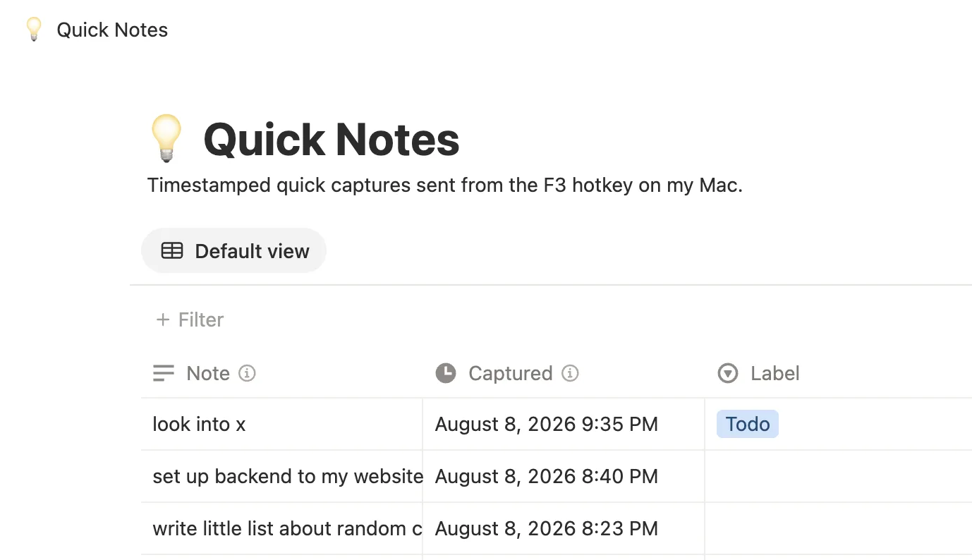Click the select arrow icon in Label header
This screenshot has width=972, height=560.
tap(727, 373)
